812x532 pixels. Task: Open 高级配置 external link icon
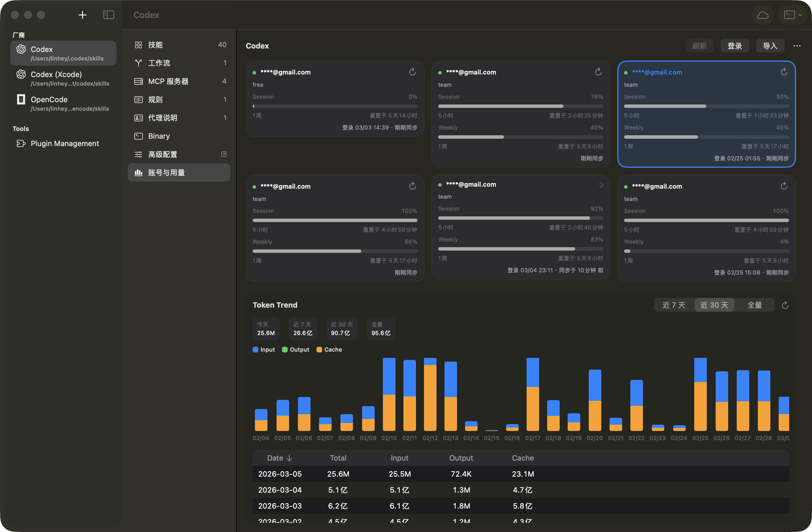(x=224, y=154)
